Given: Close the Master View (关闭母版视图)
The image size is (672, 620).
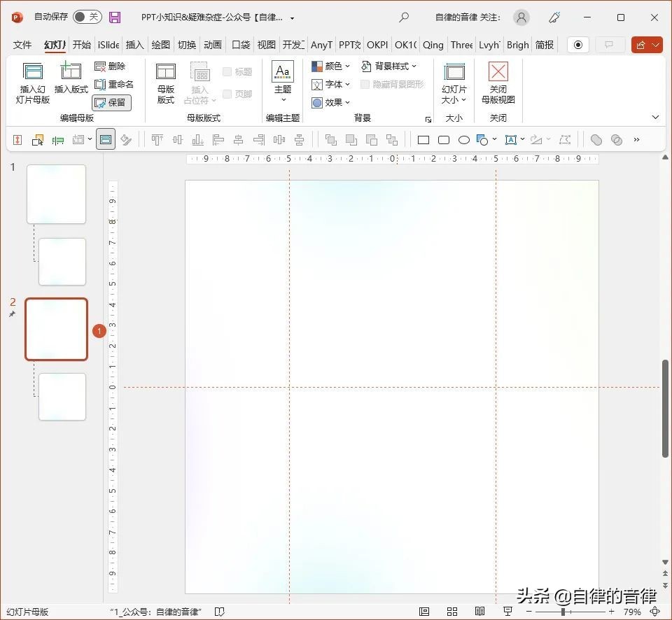Looking at the screenshot, I should [x=498, y=82].
